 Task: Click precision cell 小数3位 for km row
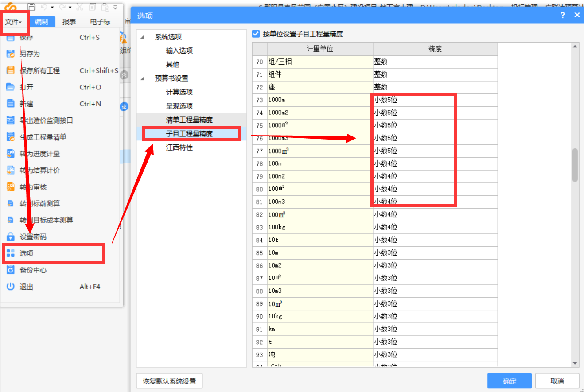pyautogui.click(x=435, y=329)
